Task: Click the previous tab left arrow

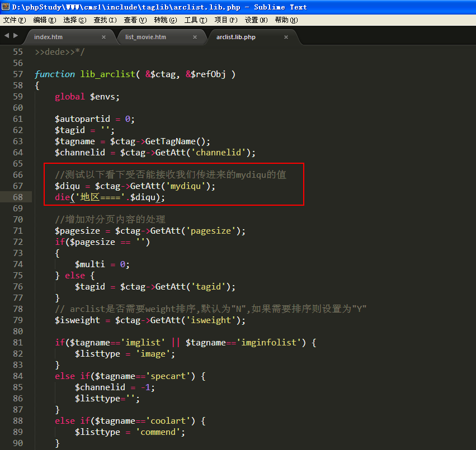Action: (7, 36)
